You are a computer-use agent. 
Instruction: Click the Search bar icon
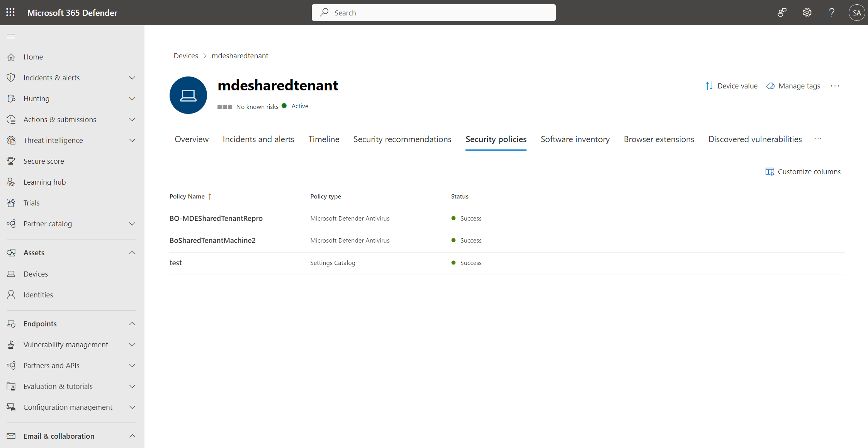[324, 13]
